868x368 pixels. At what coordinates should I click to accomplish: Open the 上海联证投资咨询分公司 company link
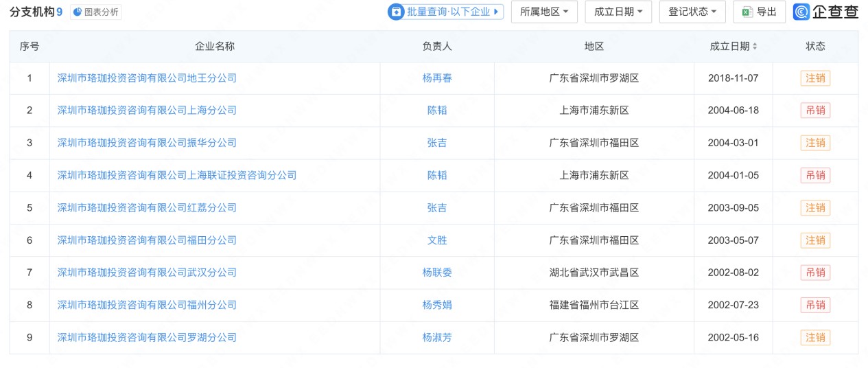pos(177,175)
